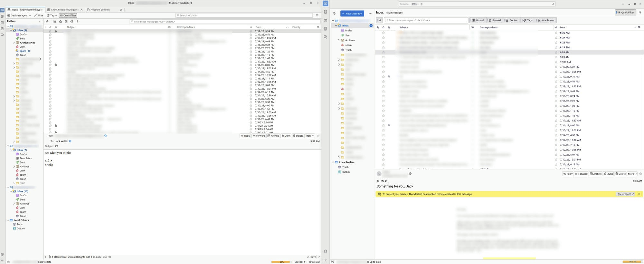Collapse Local Folders in right window
Screen dimensions: 644x264
point(333,162)
